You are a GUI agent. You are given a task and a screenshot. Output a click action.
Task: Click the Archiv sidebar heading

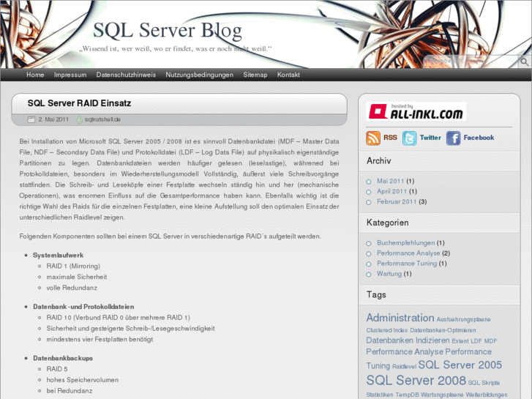click(378, 160)
